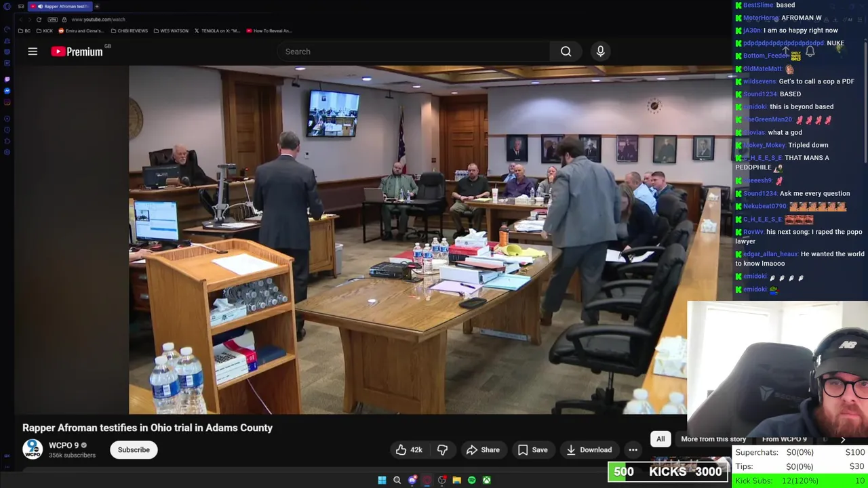Image resolution: width=868 pixels, height=488 pixels.
Task: Click the www.youtube.com/watch address bar
Action: tap(98, 20)
